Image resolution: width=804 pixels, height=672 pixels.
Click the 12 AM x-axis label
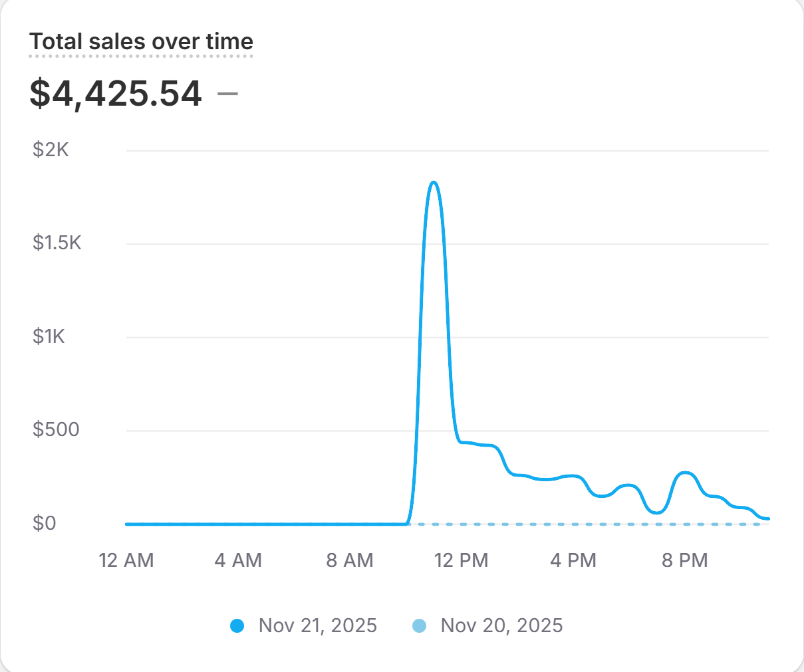click(126, 560)
